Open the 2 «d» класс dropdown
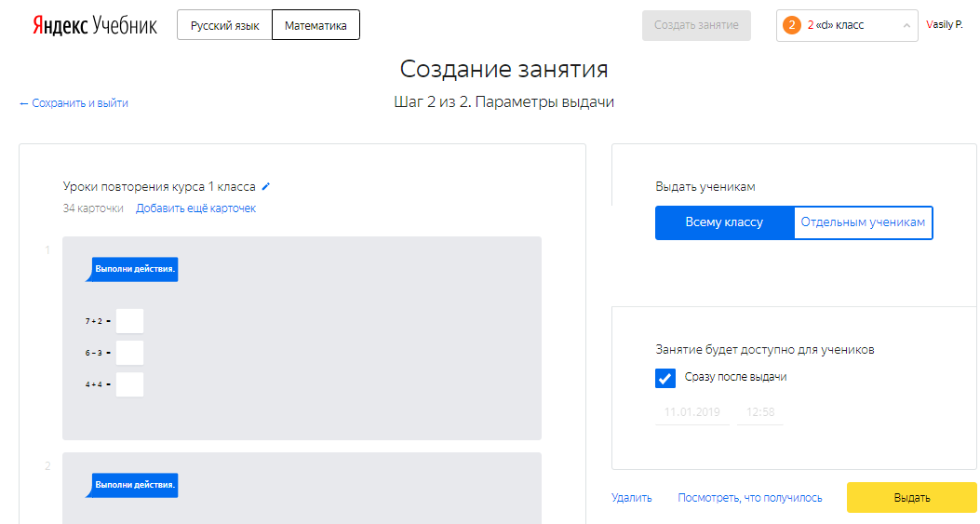The height and width of the screenshot is (524, 980). click(x=847, y=26)
